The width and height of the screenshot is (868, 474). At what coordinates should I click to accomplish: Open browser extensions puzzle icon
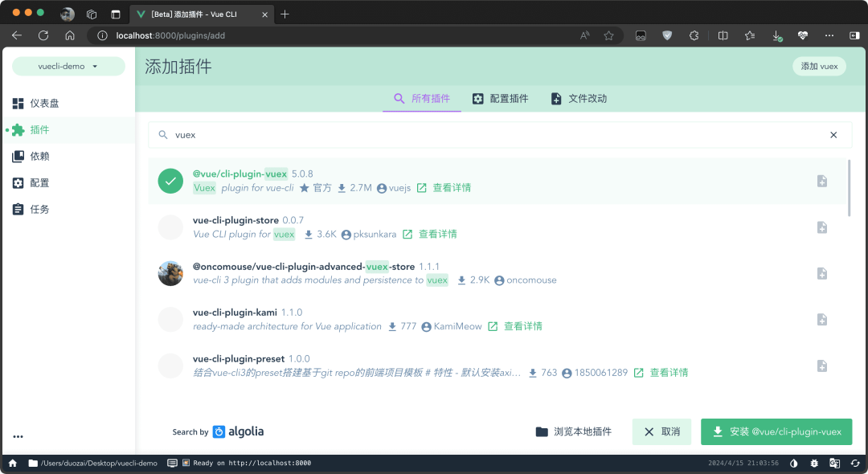694,35
